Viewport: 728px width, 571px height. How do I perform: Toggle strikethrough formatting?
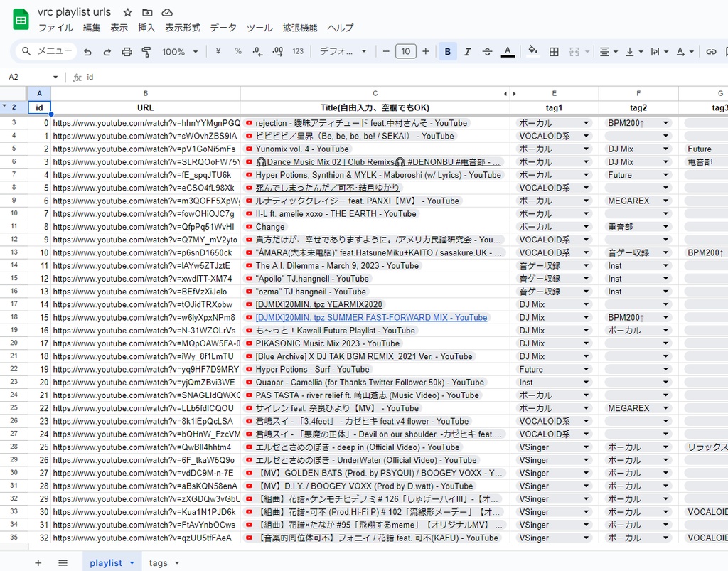click(x=487, y=51)
